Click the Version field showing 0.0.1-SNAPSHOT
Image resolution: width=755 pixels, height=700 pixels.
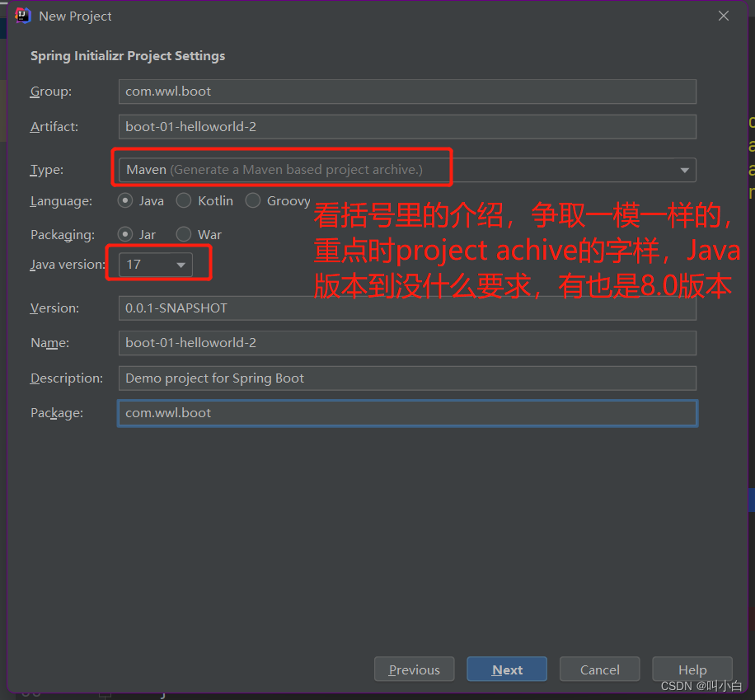tap(407, 308)
